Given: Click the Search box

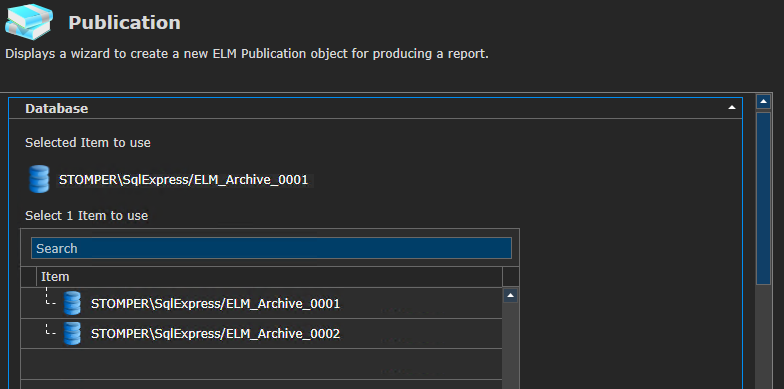Looking at the screenshot, I should (271, 248).
